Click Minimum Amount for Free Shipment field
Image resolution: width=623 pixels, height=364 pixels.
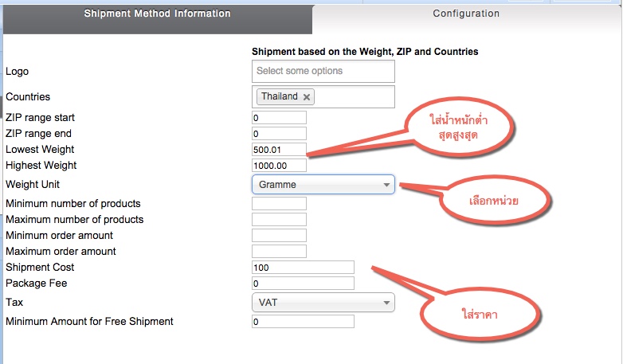tap(303, 322)
